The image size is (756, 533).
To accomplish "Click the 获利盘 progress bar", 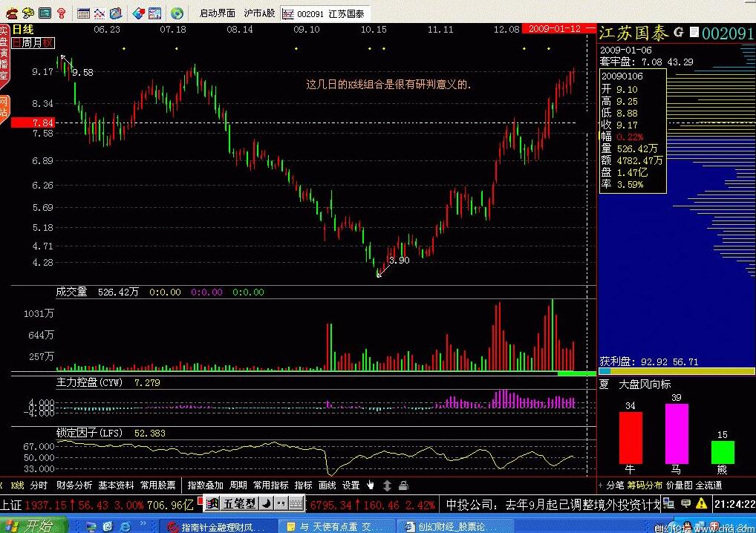I will pos(677,371).
